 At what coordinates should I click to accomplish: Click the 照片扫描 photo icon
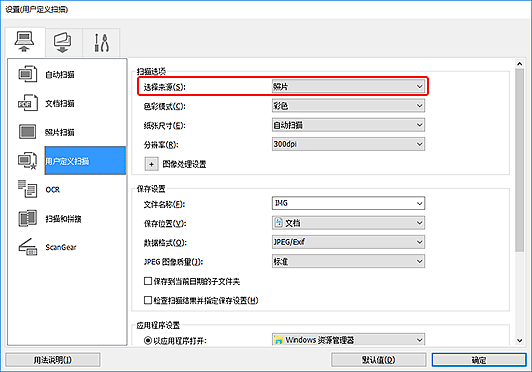27,132
